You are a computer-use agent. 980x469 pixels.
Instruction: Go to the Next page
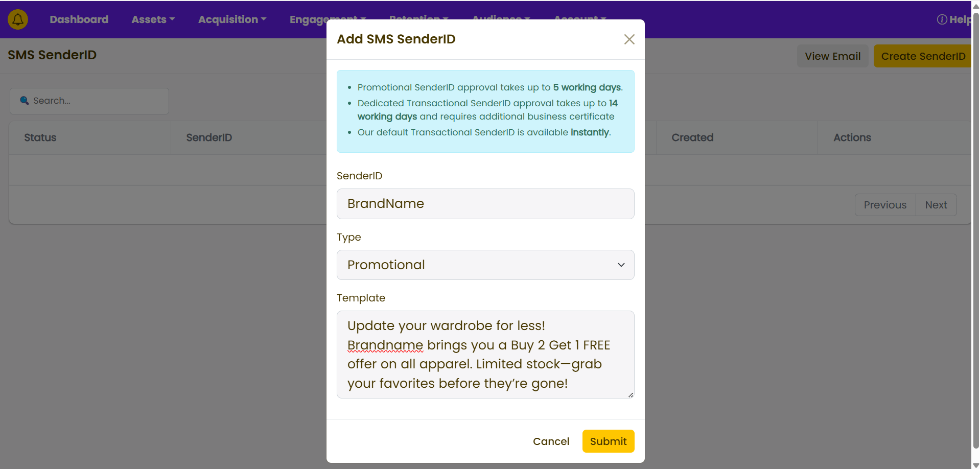pos(936,205)
